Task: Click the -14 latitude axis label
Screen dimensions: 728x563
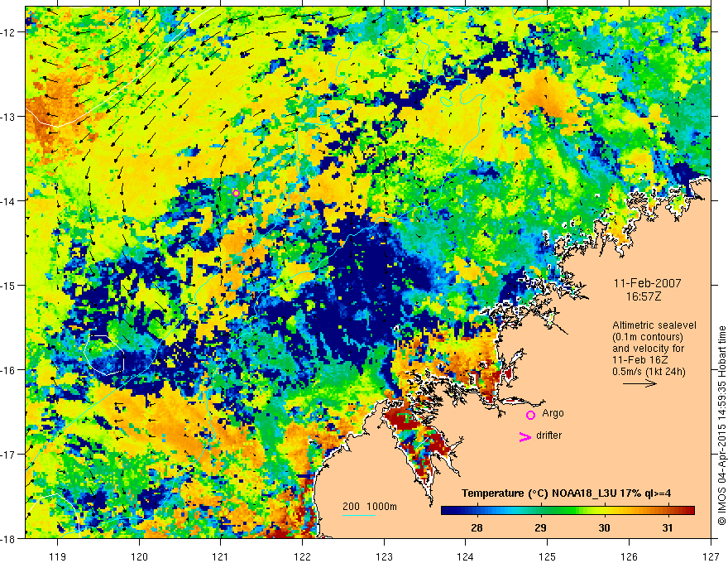Action: pyautogui.click(x=10, y=201)
